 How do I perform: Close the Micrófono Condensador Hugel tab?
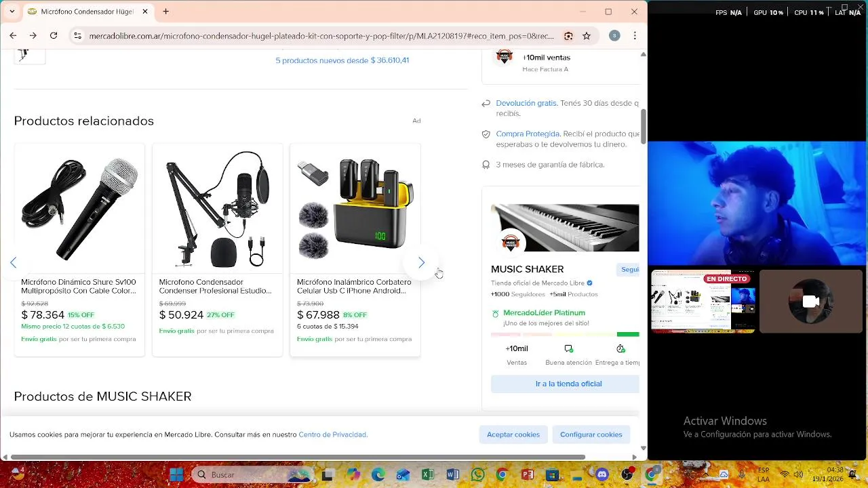(x=144, y=12)
